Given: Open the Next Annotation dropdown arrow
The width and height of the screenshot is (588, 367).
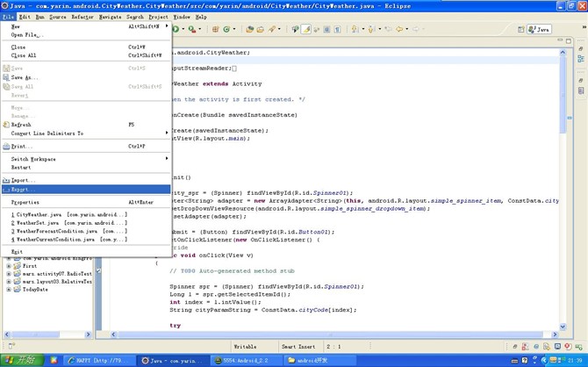Looking at the screenshot, I should coord(362,29).
